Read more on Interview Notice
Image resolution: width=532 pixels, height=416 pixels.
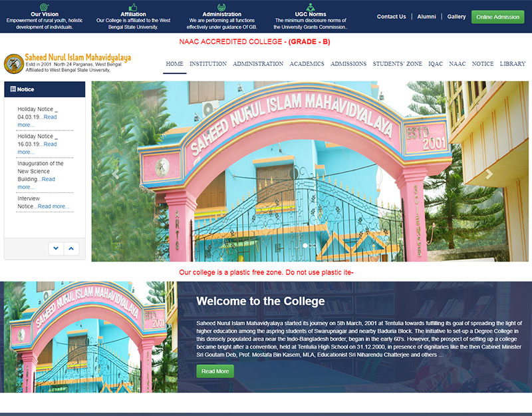[x=53, y=206]
